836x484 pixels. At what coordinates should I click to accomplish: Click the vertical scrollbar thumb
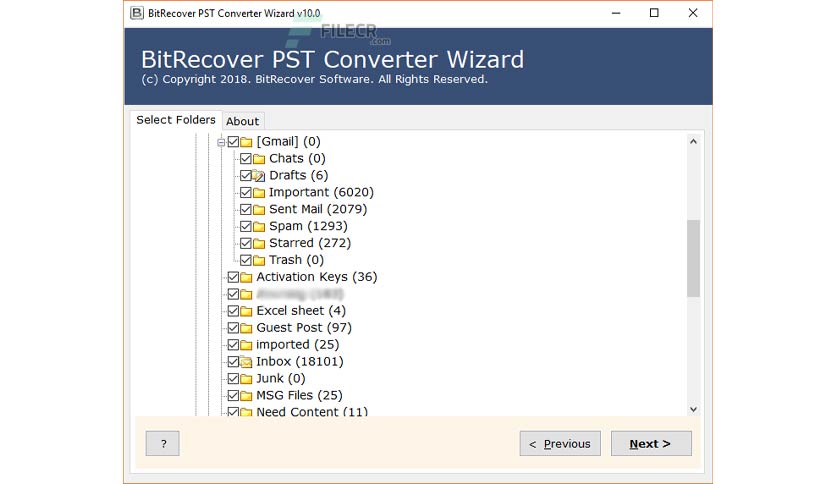[x=693, y=258]
